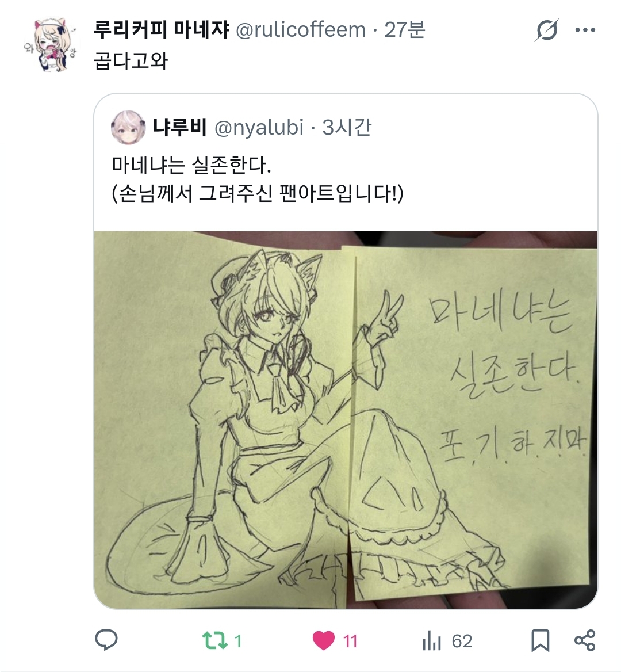Click the retweet count 1
The image size is (621, 672).
click(x=238, y=641)
